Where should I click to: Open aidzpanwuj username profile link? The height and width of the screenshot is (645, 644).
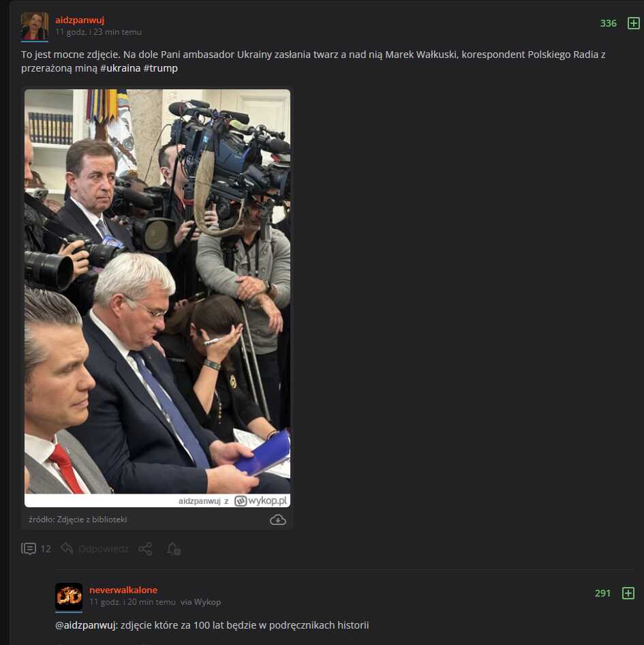point(80,20)
